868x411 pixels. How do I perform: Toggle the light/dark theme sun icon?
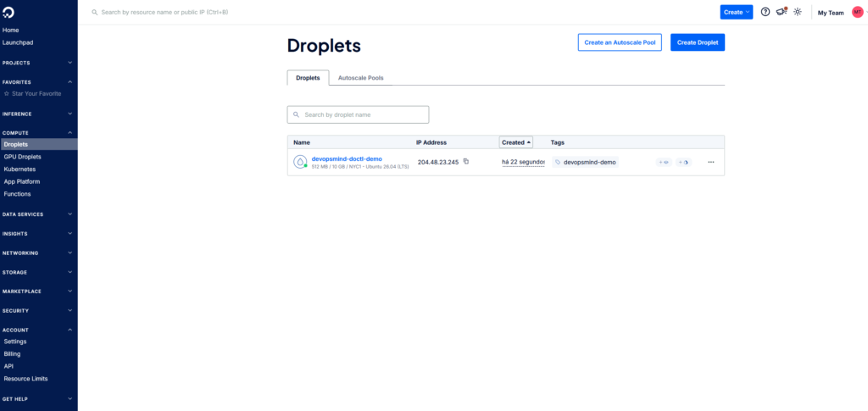[x=797, y=12]
